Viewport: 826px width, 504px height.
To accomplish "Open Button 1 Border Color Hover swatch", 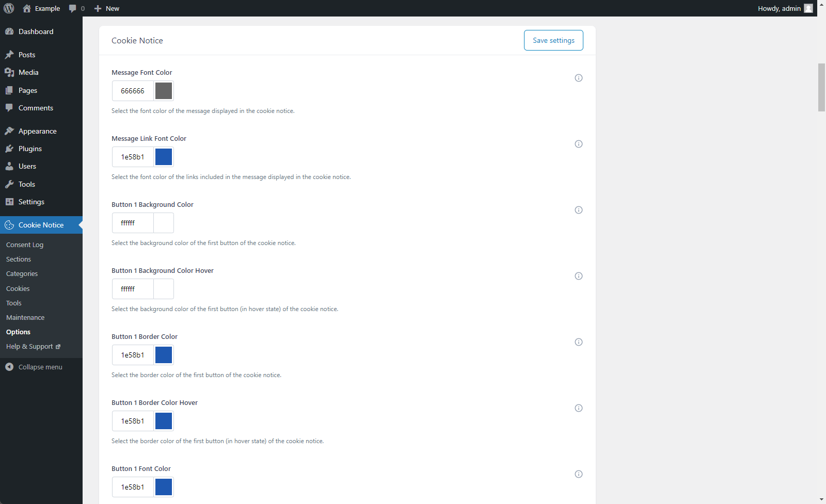I will (164, 421).
